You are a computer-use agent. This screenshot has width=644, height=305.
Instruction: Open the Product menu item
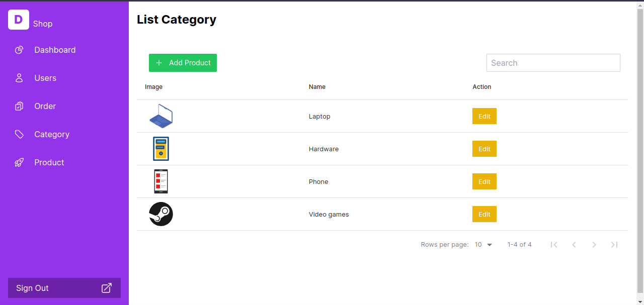point(49,162)
